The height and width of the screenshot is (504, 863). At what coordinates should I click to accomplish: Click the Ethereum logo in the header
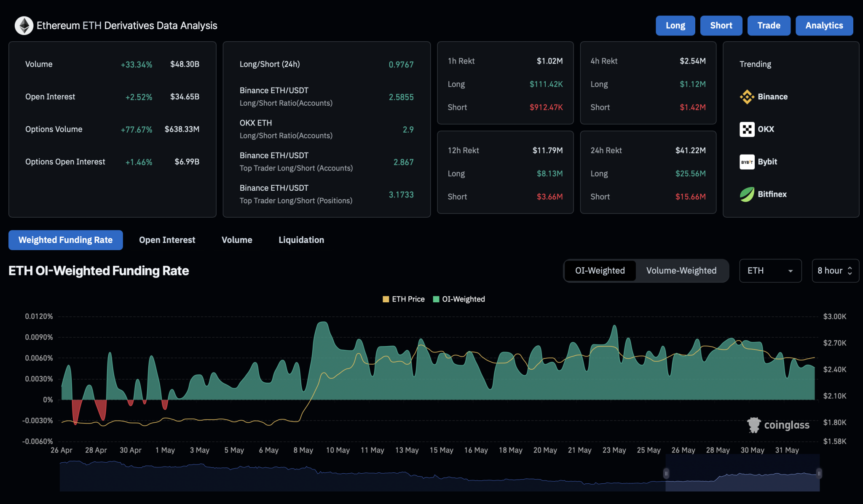point(24,25)
